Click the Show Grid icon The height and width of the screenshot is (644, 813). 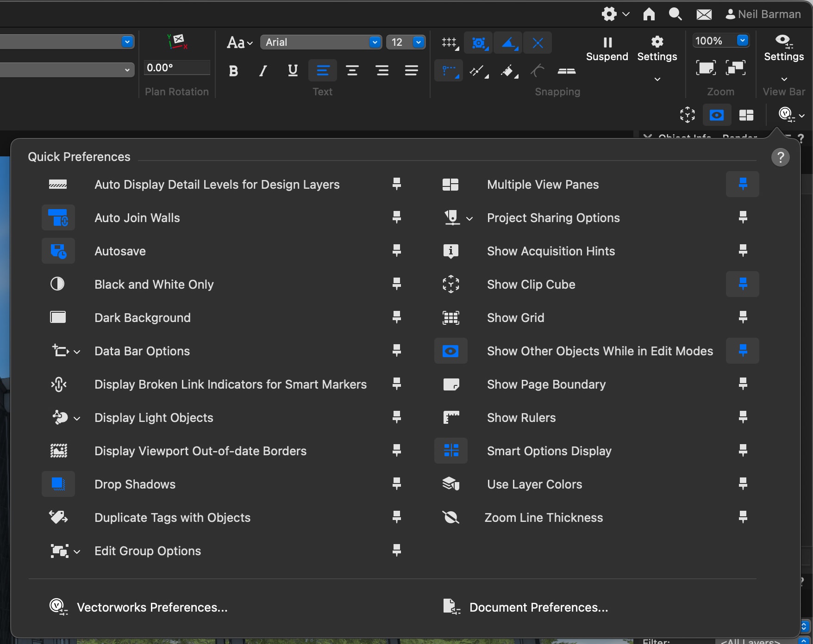coord(450,317)
